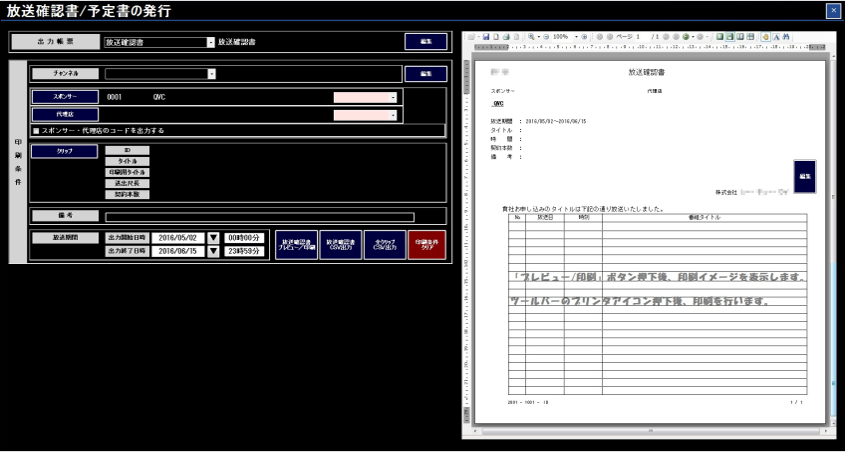845x452 pixels.
Task: Click the 契約本数 label under クリップ
Action: (x=127, y=194)
